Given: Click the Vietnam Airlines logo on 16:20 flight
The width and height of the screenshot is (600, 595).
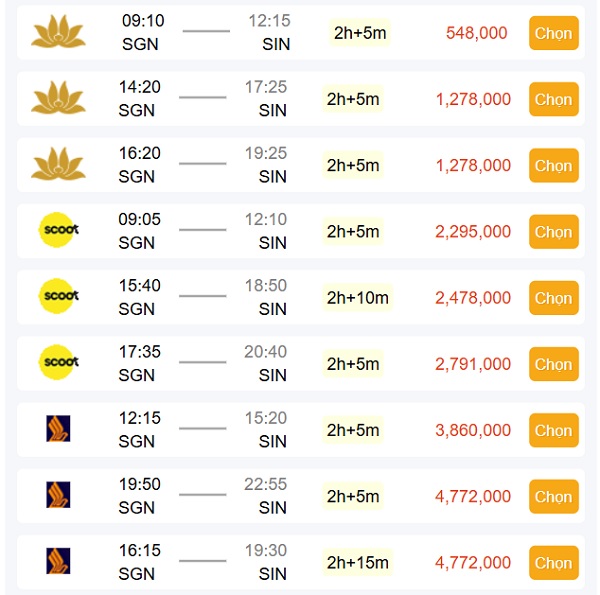Looking at the screenshot, I should pos(59,165).
